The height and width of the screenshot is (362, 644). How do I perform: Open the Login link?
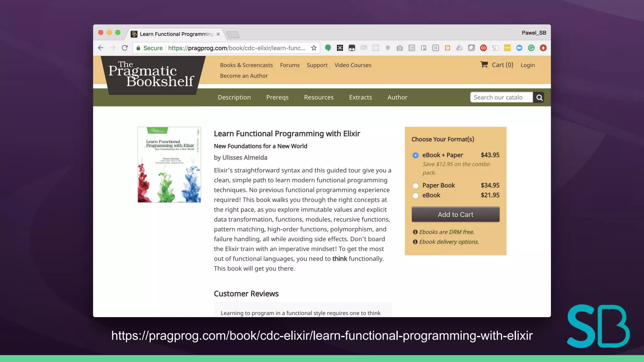528,65
